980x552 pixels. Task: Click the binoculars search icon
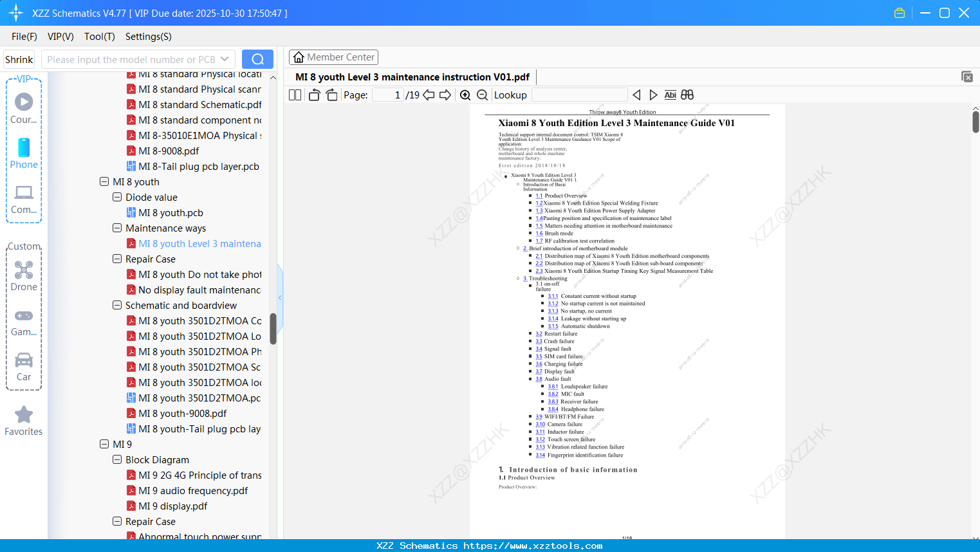pyautogui.click(x=687, y=95)
